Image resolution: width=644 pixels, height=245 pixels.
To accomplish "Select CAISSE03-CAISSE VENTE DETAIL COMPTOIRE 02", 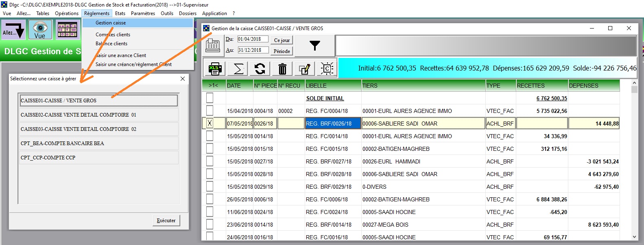I will click(x=99, y=129).
